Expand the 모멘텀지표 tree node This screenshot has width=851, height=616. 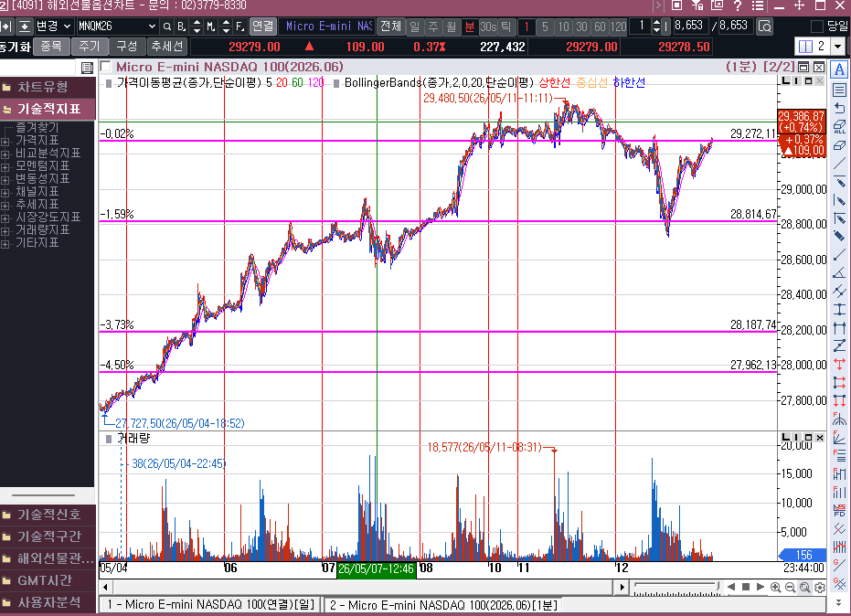coord(5,167)
